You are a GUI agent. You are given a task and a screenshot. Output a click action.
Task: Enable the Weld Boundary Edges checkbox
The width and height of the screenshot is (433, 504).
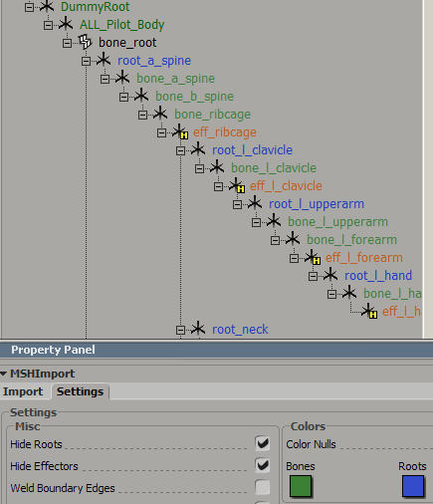tap(263, 487)
